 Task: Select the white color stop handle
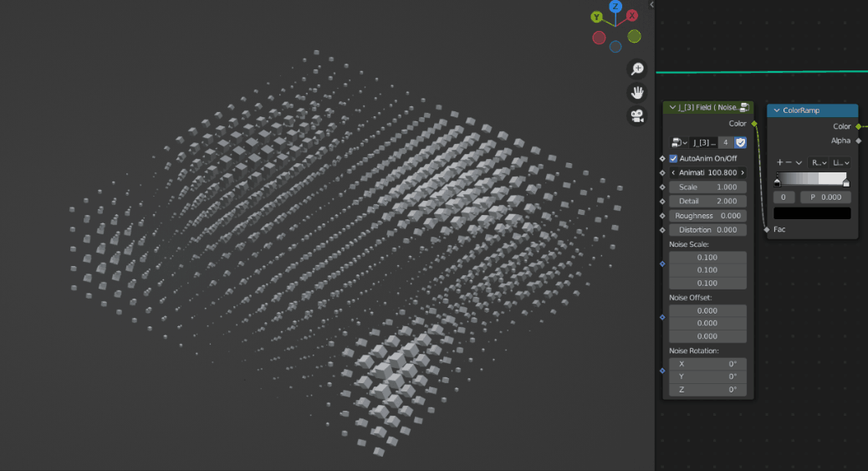tap(846, 182)
